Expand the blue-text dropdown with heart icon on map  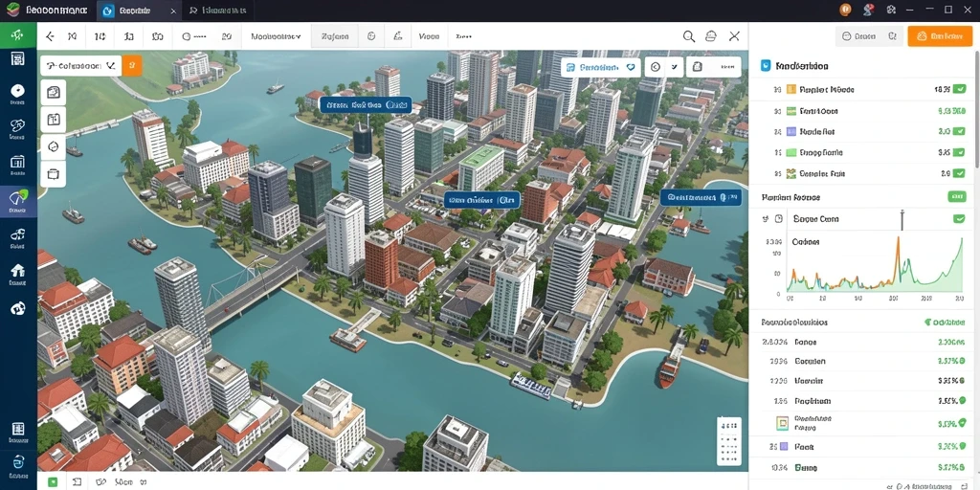[601, 67]
